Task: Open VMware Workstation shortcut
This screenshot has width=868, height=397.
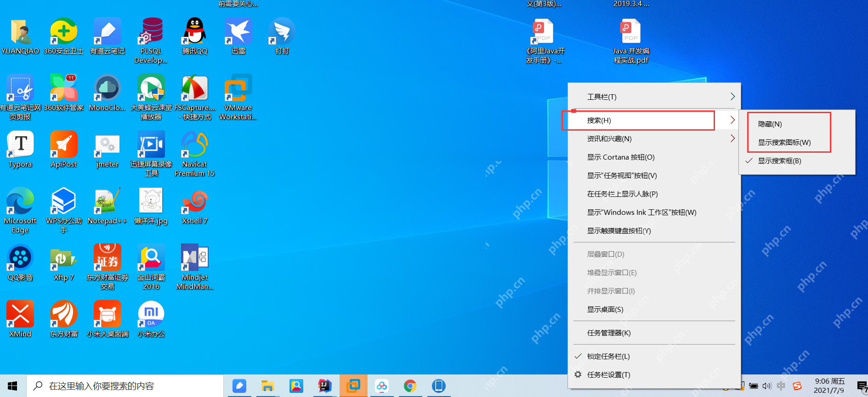Action: pyautogui.click(x=238, y=88)
